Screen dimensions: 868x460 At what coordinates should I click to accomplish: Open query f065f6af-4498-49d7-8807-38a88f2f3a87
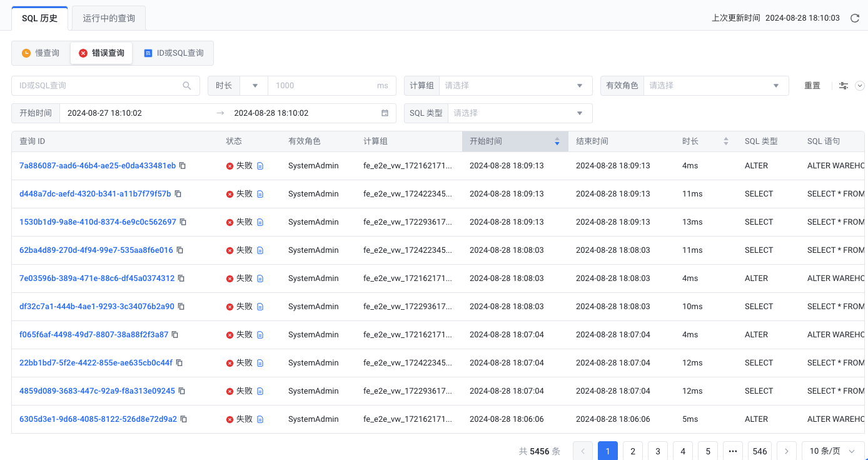point(94,335)
